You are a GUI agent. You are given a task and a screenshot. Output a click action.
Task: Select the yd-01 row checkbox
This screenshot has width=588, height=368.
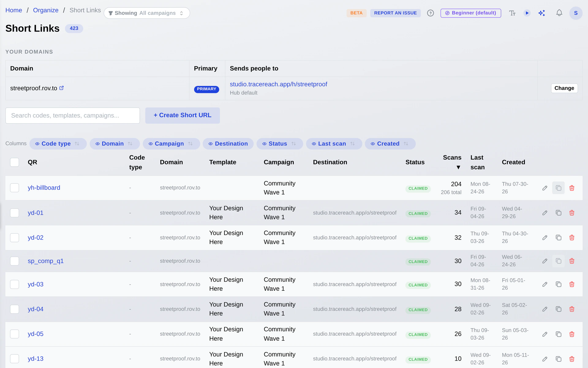(x=14, y=213)
